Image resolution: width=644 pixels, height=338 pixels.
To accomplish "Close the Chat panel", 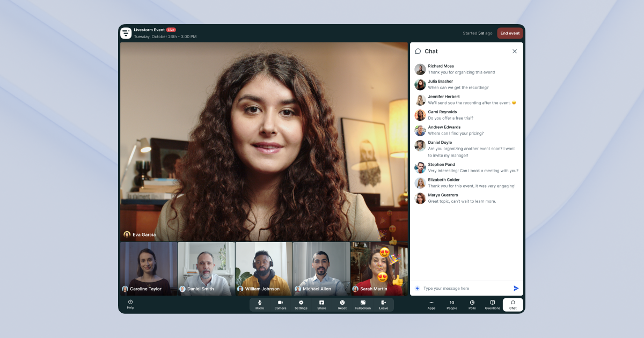I will pyautogui.click(x=515, y=52).
